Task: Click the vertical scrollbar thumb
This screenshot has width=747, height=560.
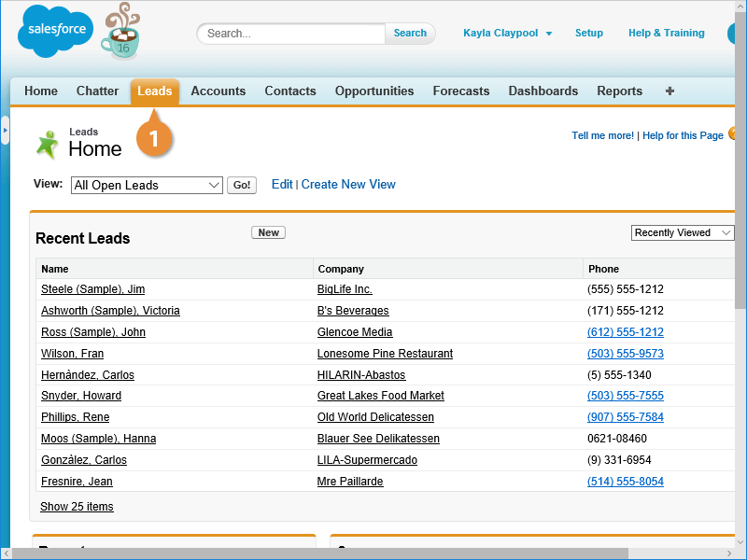Action: tap(740, 160)
